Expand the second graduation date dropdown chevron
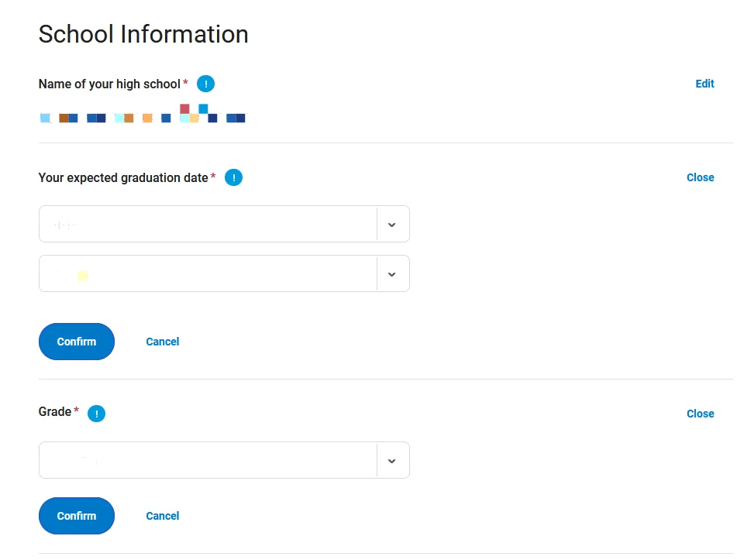 [392, 274]
